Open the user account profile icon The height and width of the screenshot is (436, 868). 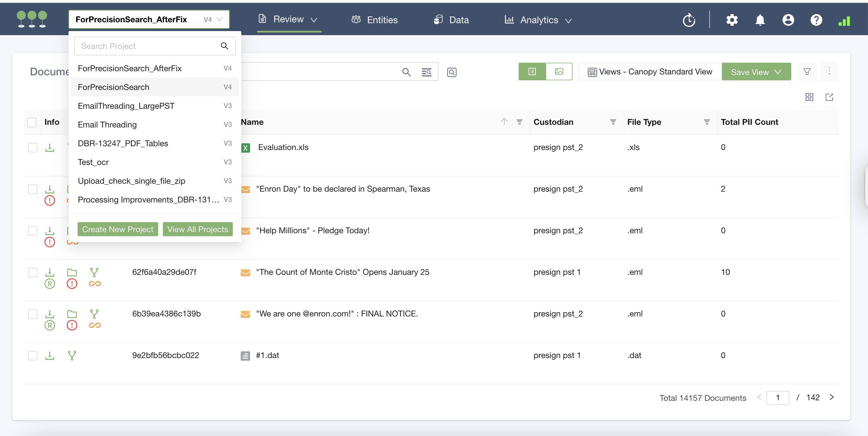788,20
